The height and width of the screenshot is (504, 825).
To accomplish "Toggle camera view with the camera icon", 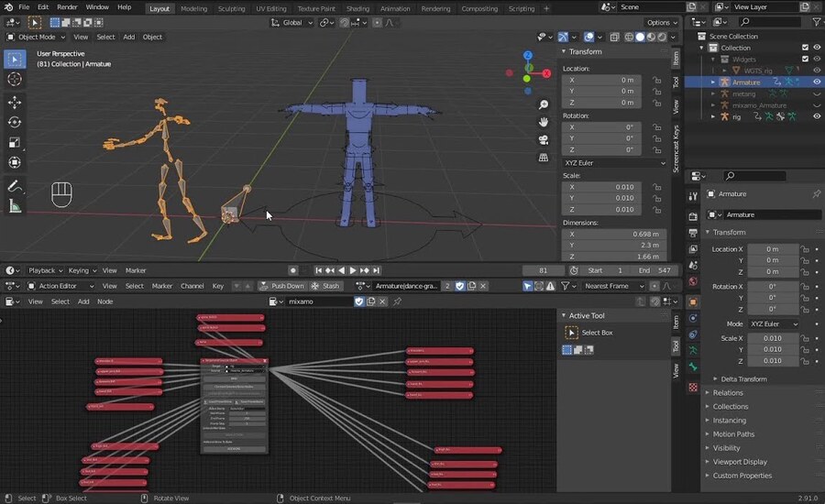I will [544, 139].
